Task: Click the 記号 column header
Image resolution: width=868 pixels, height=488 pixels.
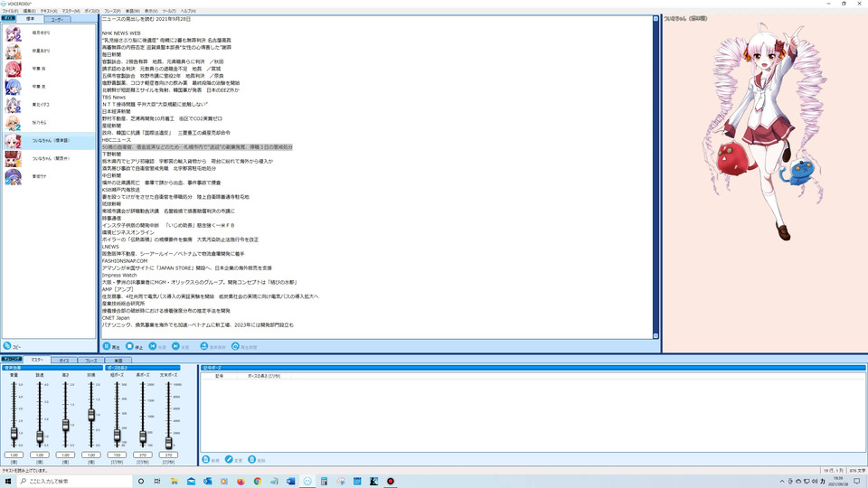Action: (219, 376)
